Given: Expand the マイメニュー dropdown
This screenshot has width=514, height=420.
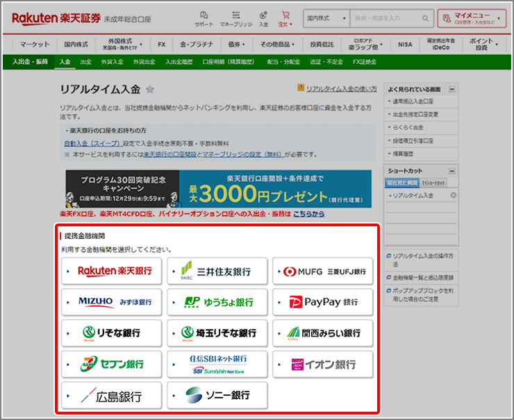Looking at the screenshot, I should (472, 18).
